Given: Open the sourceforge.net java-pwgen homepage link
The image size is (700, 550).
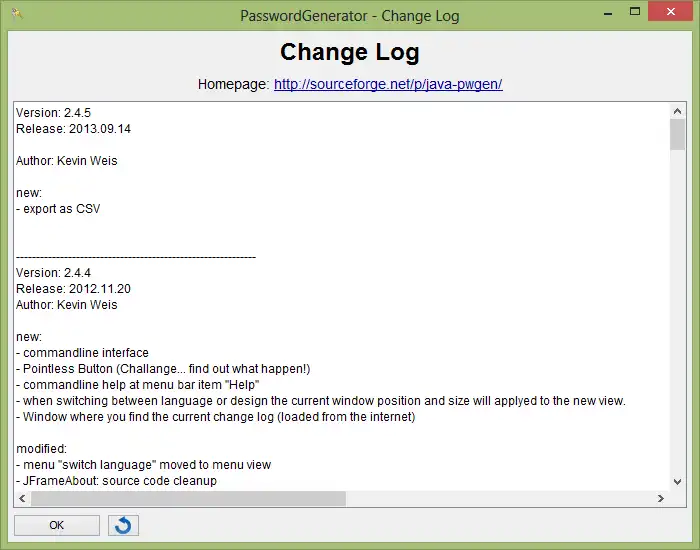Looking at the screenshot, I should point(388,84).
